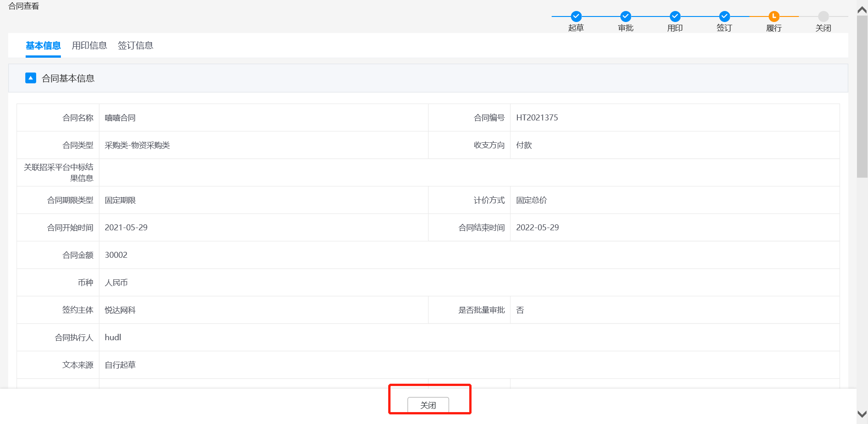The image size is (868, 424).
Task: Click the 签订 step checkmark icon
Action: tap(724, 16)
